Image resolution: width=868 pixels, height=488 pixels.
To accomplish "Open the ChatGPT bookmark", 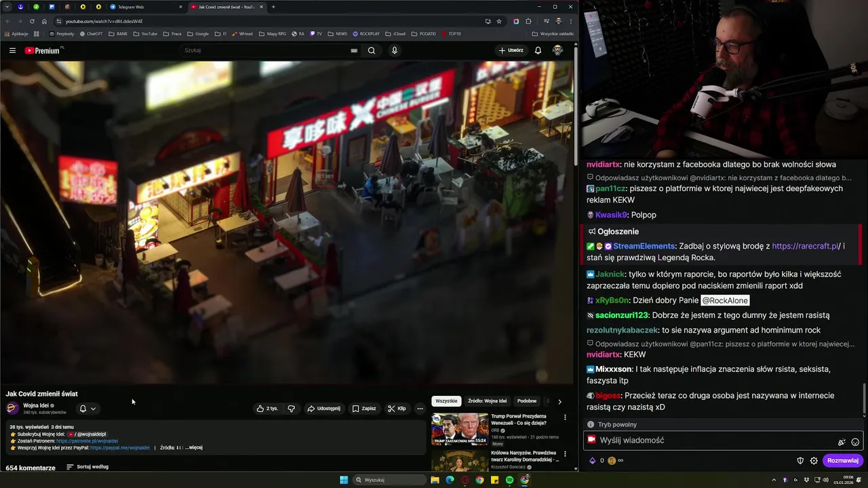I will pos(92,34).
